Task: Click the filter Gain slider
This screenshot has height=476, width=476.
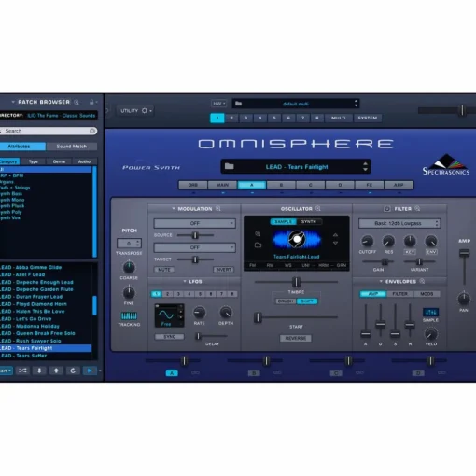Action: pyautogui.click(x=385, y=261)
